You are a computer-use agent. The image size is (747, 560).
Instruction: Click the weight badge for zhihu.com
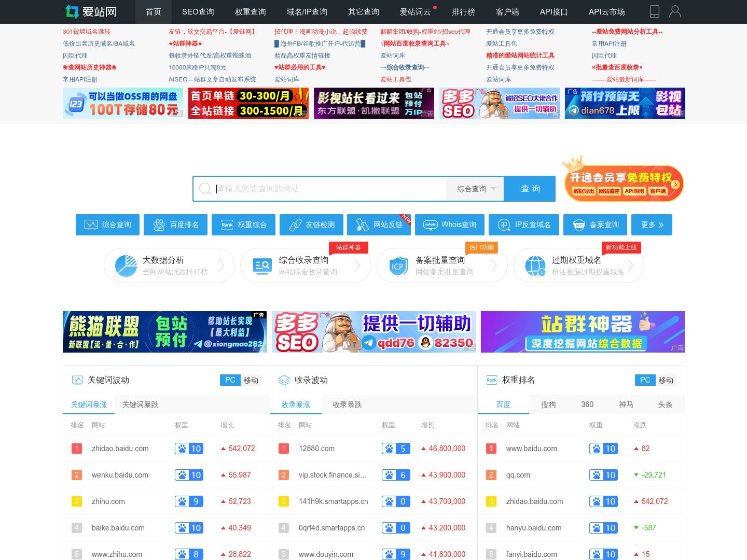[189, 501]
